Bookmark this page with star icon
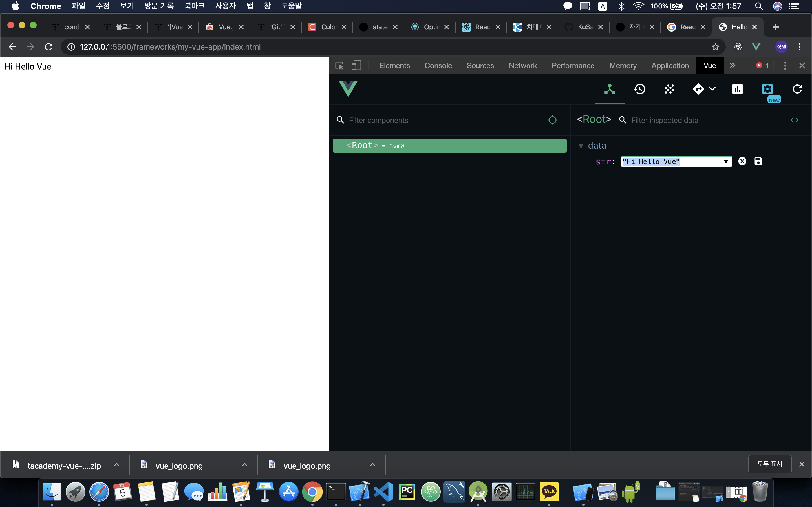Viewport: 812px width, 507px height. tap(715, 47)
